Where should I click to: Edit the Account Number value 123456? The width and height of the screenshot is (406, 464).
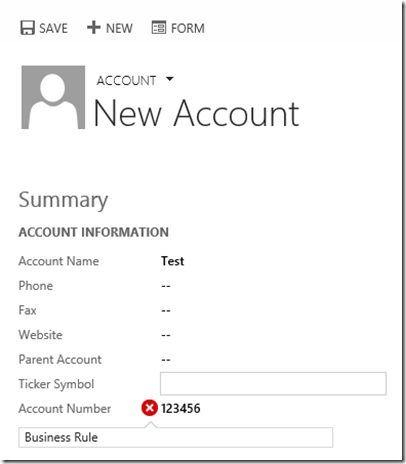tap(181, 408)
